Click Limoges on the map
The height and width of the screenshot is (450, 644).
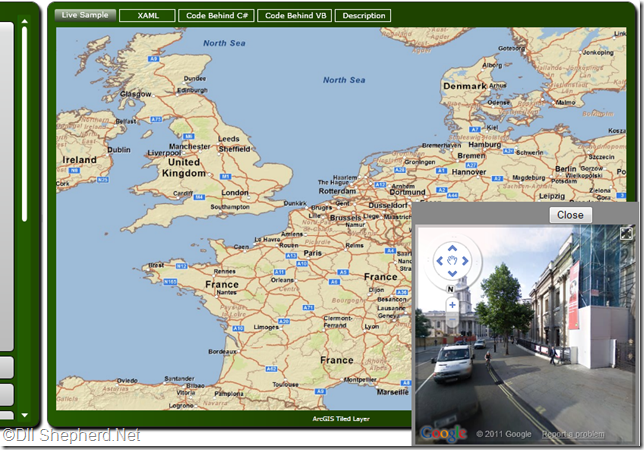pyautogui.click(x=266, y=327)
